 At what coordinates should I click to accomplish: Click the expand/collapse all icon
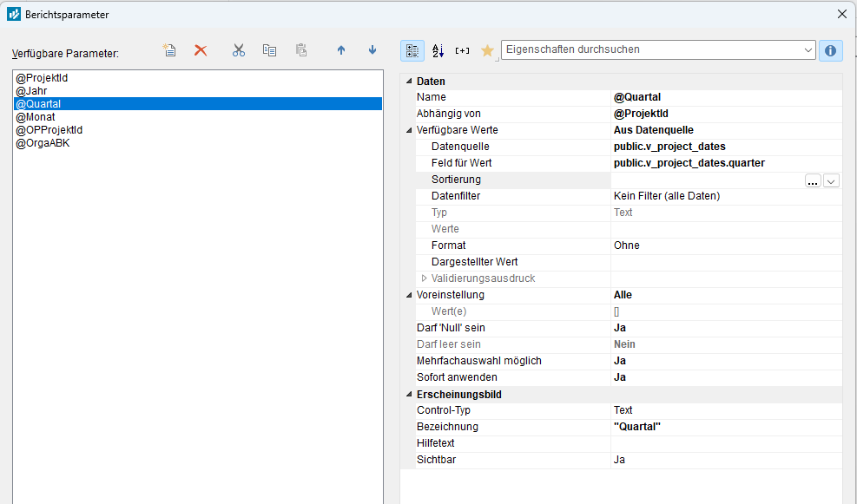pyautogui.click(x=462, y=50)
